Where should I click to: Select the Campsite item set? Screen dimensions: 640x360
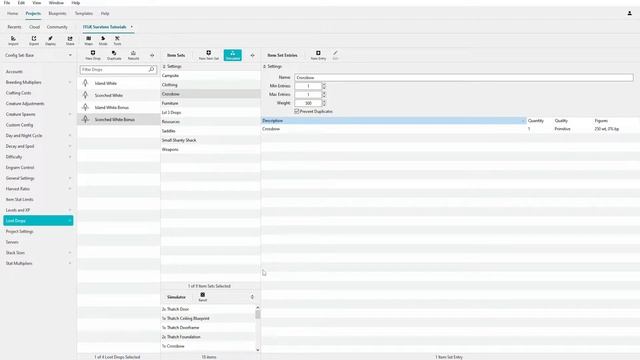[211, 76]
